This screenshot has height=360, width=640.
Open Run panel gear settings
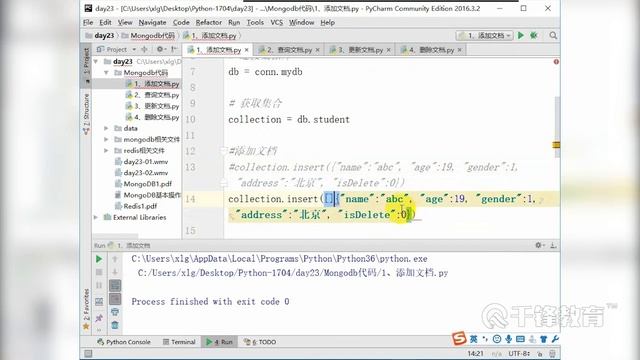(x=540, y=245)
